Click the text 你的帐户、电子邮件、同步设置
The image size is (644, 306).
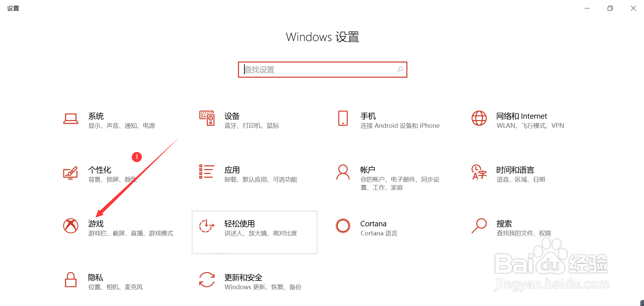click(400, 184)
